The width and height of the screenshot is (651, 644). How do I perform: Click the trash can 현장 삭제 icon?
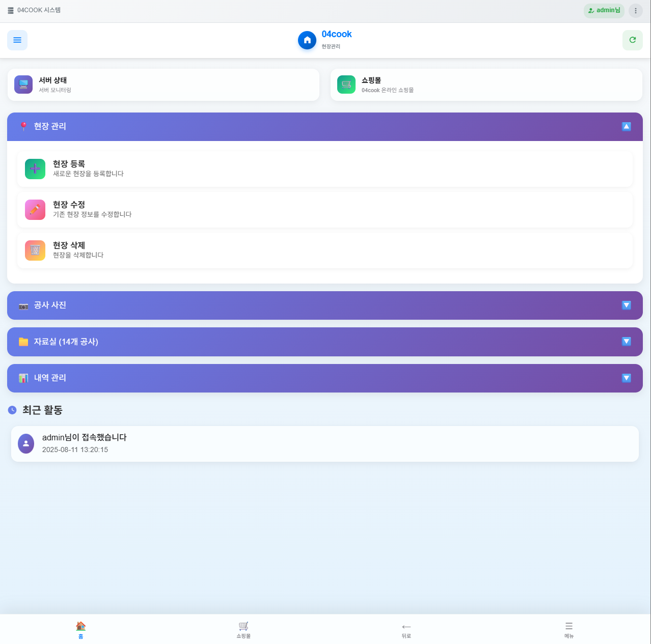pyautogui.click(x=35, y=250)
